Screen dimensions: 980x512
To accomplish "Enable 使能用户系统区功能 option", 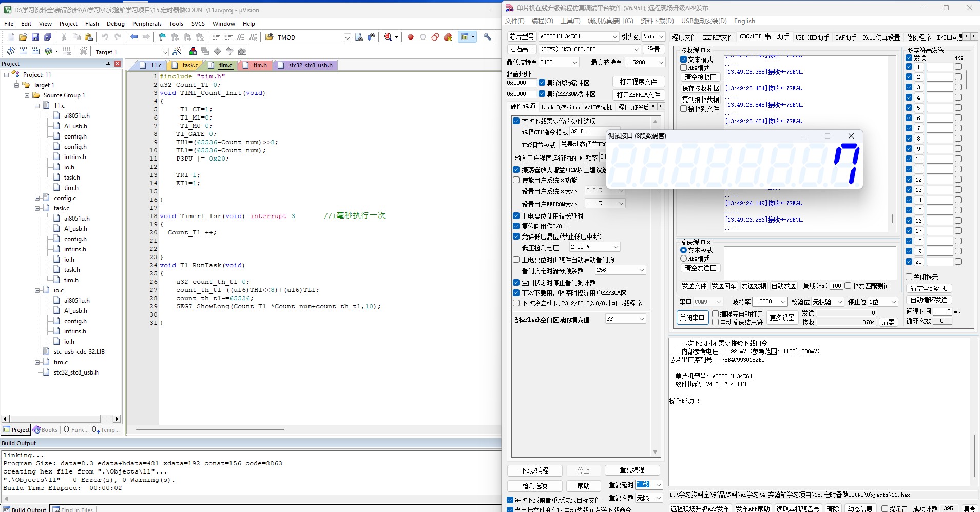I will click(x=516, y=180).
